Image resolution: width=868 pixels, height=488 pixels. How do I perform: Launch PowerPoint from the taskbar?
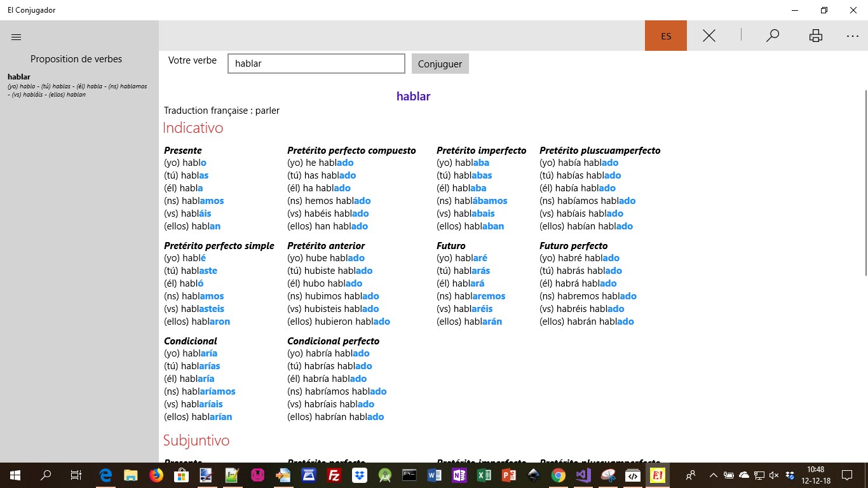[x=509, y=475]
